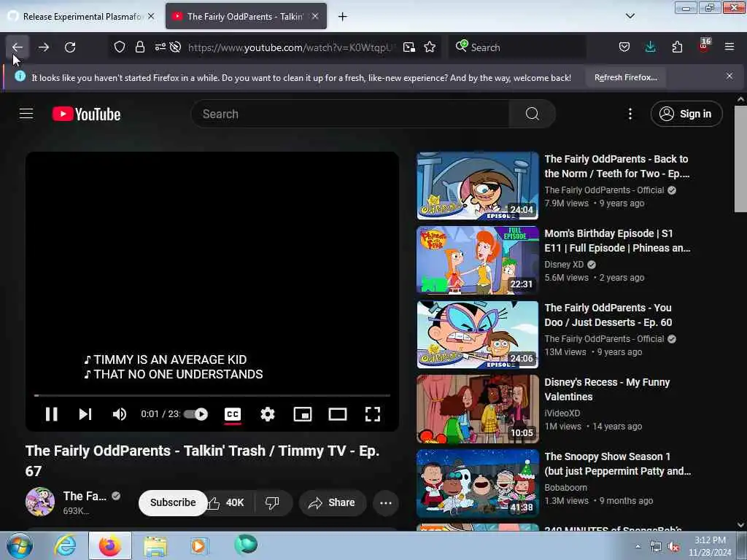
Task: Open a new browser tab
Action: (x=343, y=17)
